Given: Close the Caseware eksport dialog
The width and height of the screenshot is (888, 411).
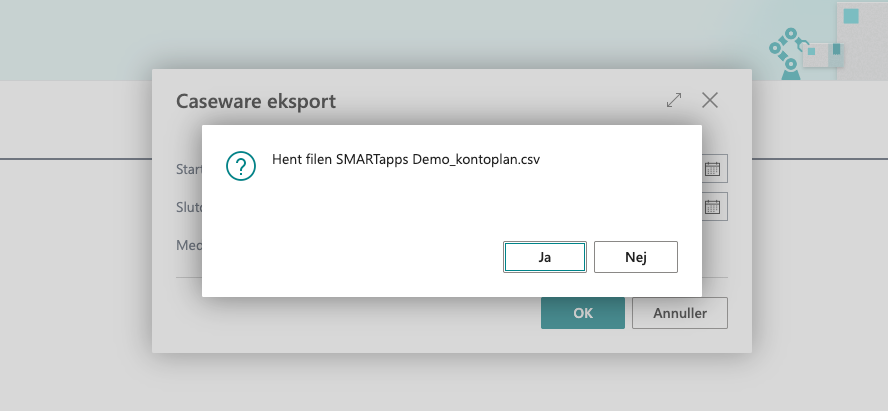Looking at the screenshot, I should 710,100.
